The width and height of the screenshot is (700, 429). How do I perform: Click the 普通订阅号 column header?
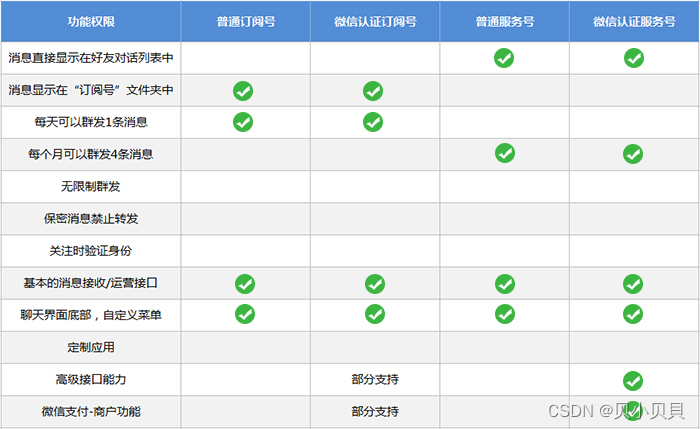point(246,21)
